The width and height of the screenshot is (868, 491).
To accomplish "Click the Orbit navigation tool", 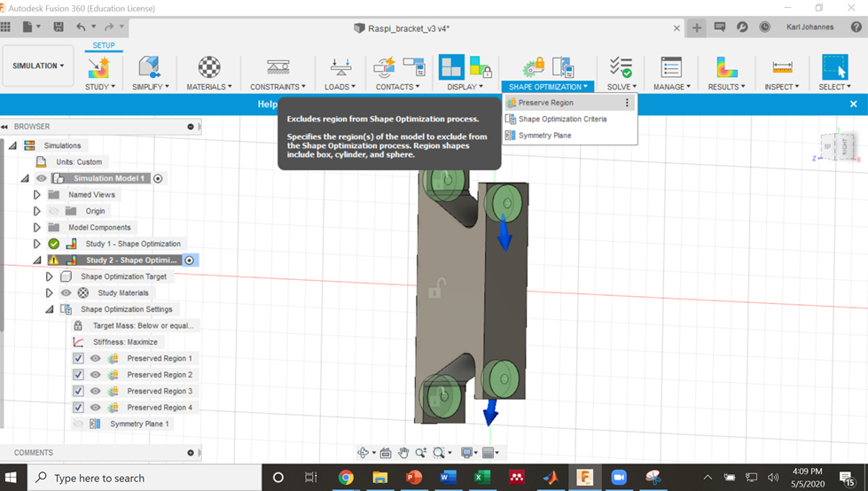I will [x=364, y=453].
